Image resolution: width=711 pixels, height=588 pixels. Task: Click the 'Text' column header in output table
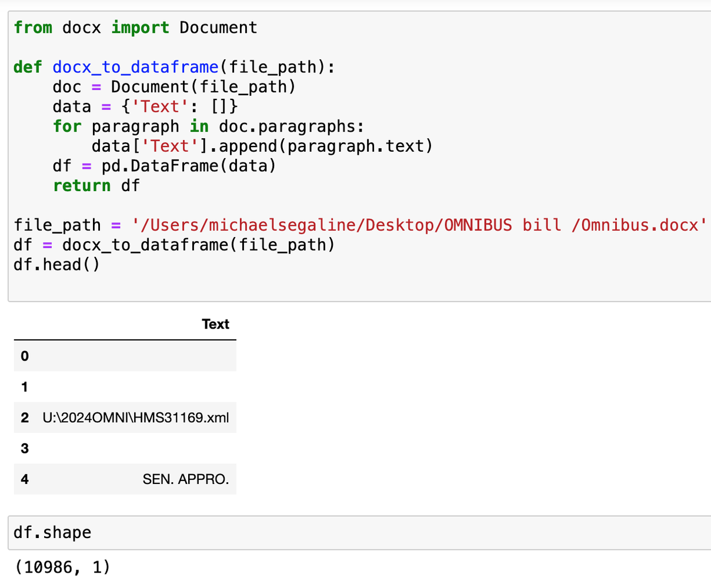[215, 324]
